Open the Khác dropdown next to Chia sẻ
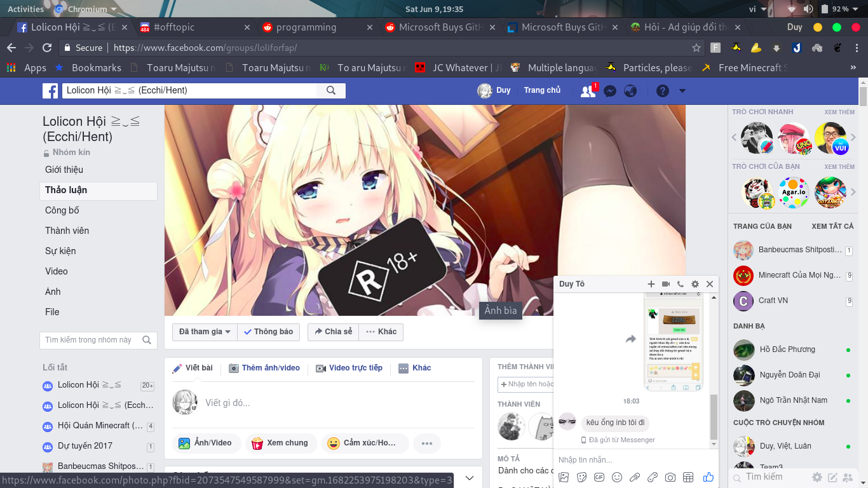 point(380,332)
